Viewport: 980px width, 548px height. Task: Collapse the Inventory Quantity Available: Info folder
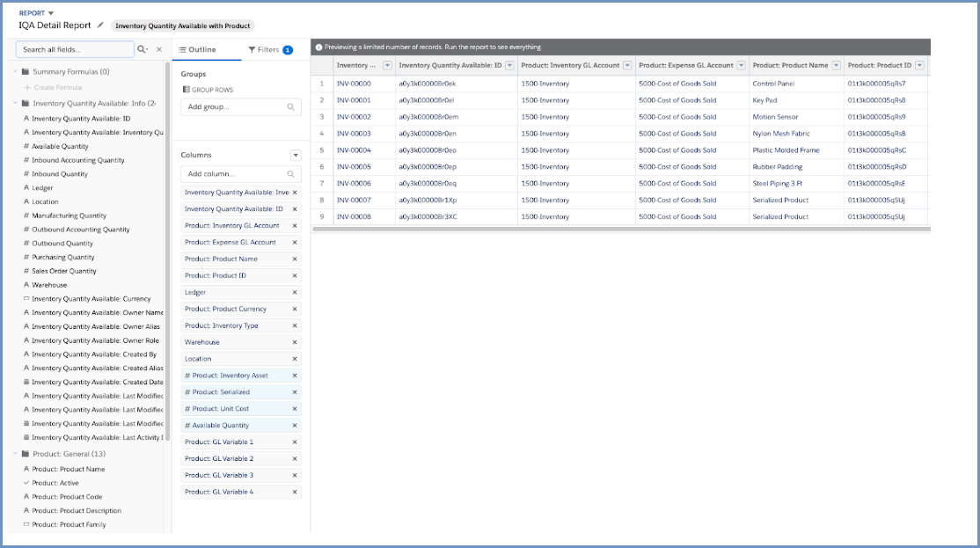coord(15,104)
